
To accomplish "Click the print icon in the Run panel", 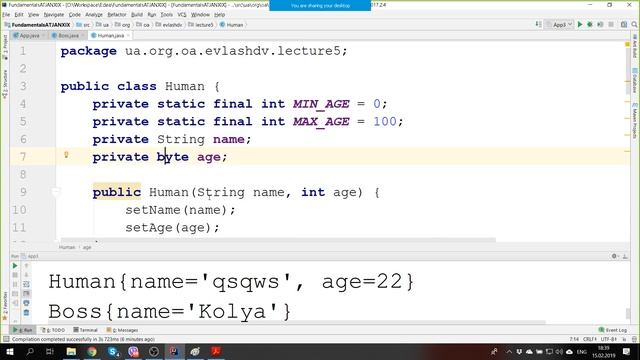I will pos(26,303).
